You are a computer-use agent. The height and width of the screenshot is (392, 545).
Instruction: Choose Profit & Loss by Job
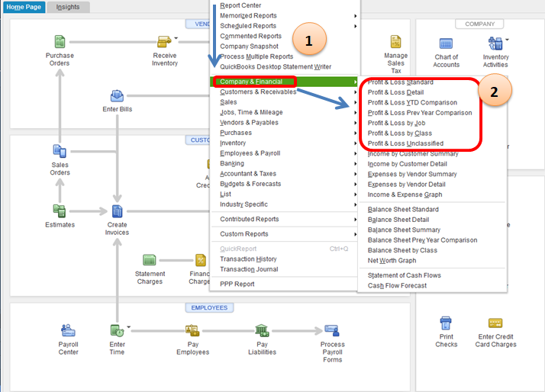point(396,123)
